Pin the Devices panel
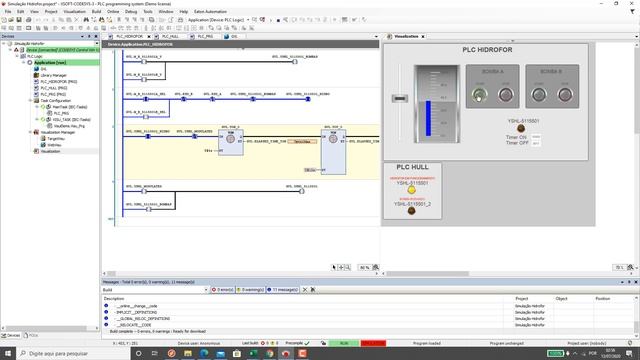 89,36
